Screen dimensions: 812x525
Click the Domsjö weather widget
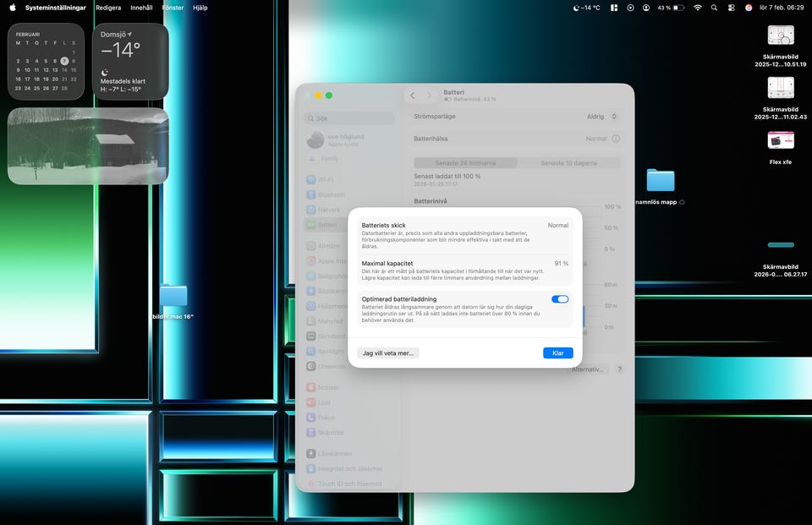pos(130,62)
